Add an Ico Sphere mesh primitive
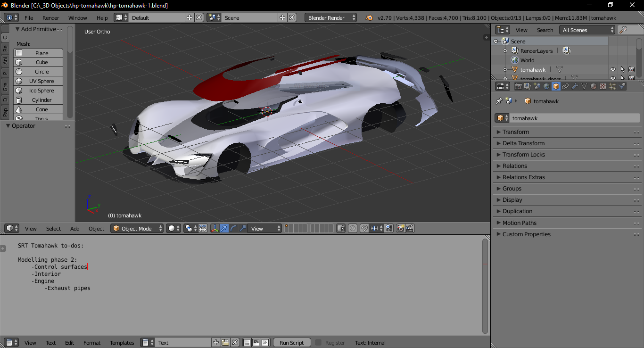Screen dimensions: 644x348 coord(38,91)
